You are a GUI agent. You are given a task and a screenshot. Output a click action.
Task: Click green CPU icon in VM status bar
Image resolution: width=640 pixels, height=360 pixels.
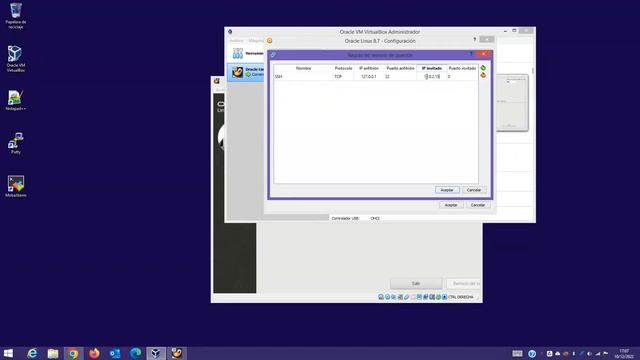438,297
